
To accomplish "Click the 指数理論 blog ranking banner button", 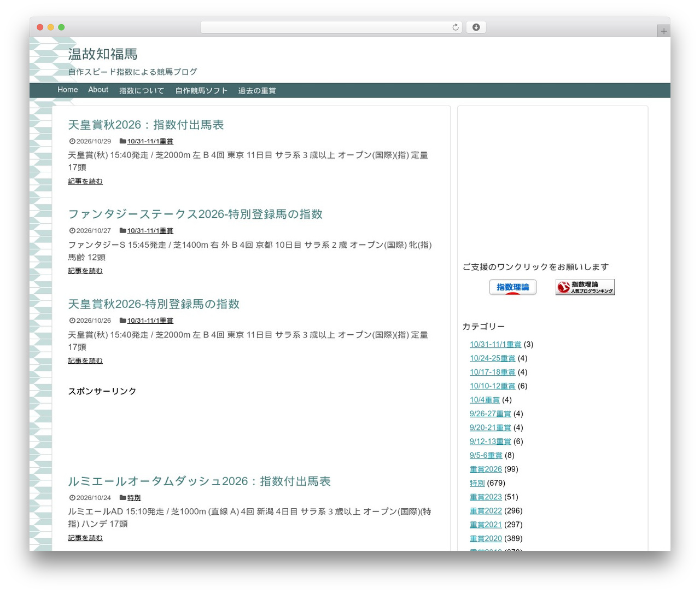I will 512,287.
